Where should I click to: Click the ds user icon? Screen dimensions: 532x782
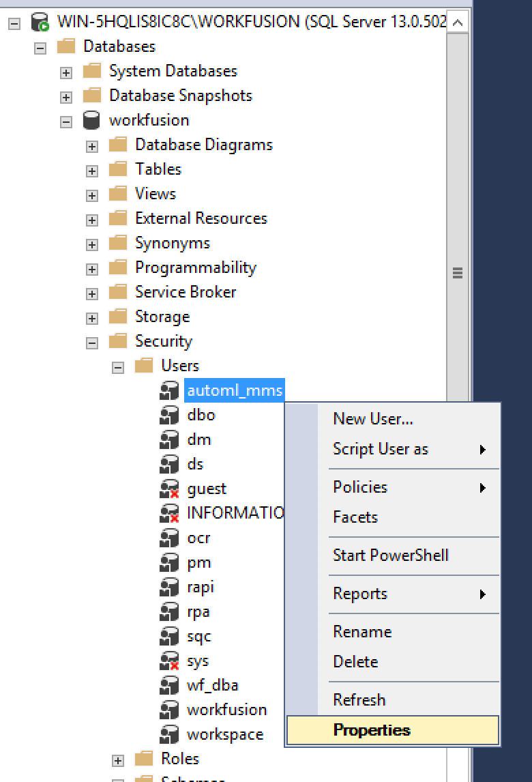tap(170, 464)
